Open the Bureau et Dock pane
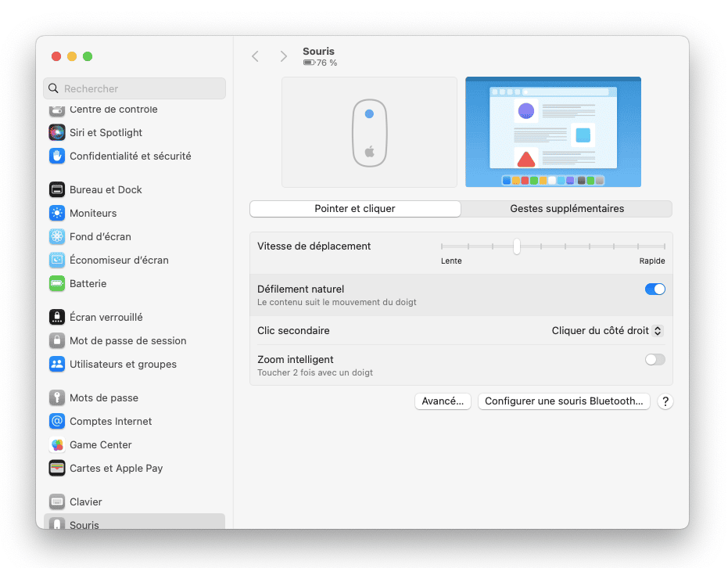728x568 pixels. click(134, 189)
